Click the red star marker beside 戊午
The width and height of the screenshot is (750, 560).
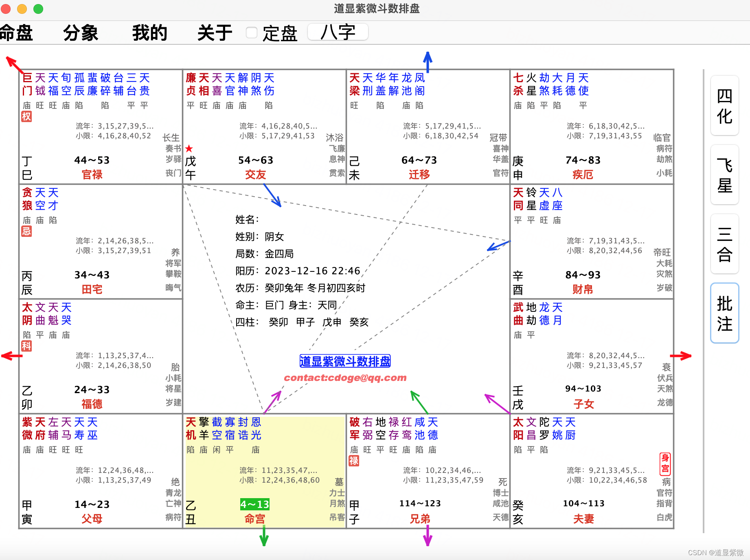(189, 149)
